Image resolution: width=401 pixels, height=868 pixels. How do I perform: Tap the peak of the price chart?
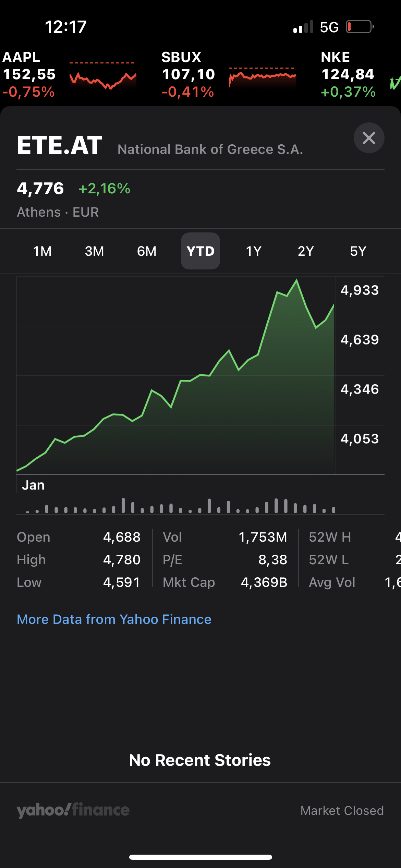(x=296, y=280)
